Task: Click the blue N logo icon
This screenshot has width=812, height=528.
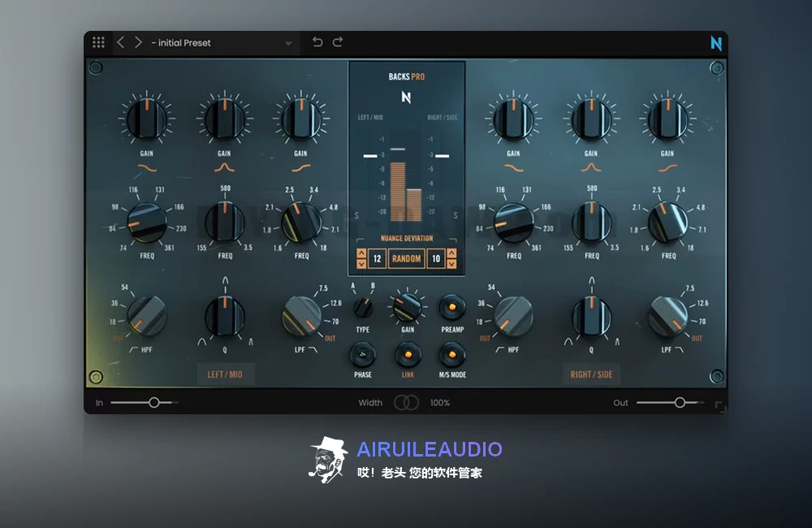Action: (716, 43)
